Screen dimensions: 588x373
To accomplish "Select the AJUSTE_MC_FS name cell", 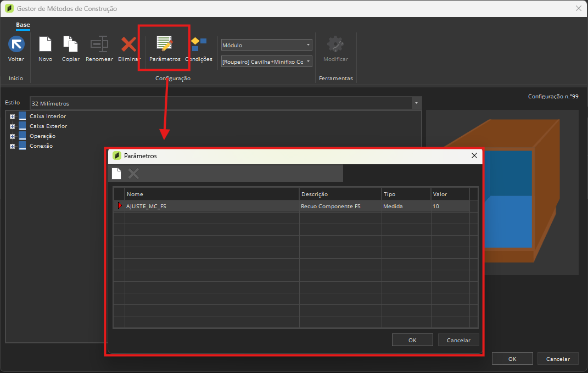I will click(x=212, y=206).
